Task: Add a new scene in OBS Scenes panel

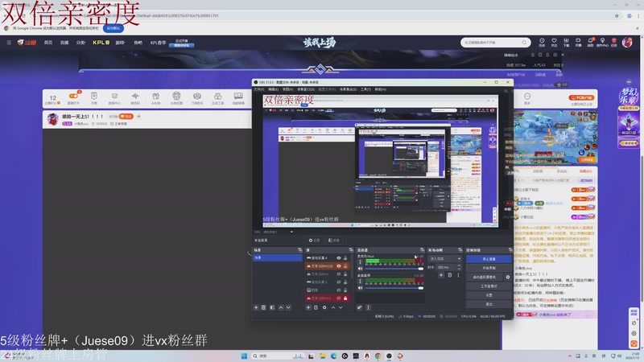Action: click(256, 307)
